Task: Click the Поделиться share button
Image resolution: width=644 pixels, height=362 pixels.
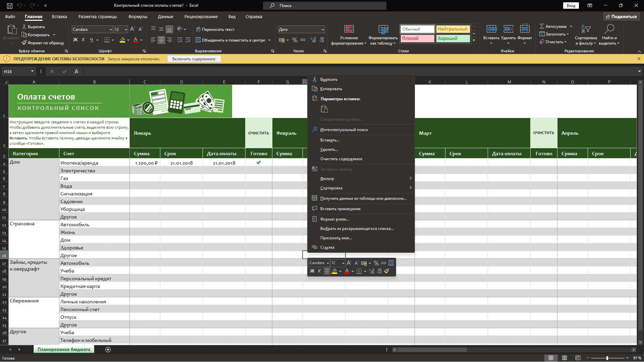Action: click(x=621, y=16)
